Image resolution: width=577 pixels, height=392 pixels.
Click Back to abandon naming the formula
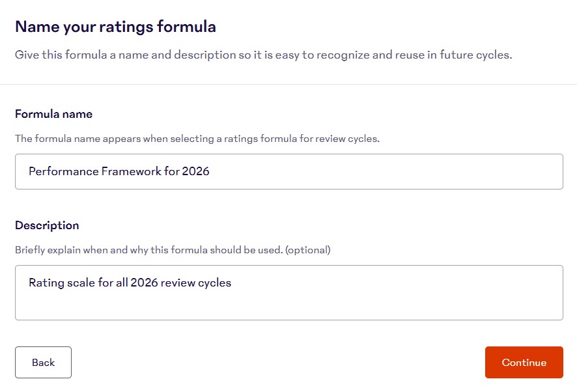[x=43, y=362]
